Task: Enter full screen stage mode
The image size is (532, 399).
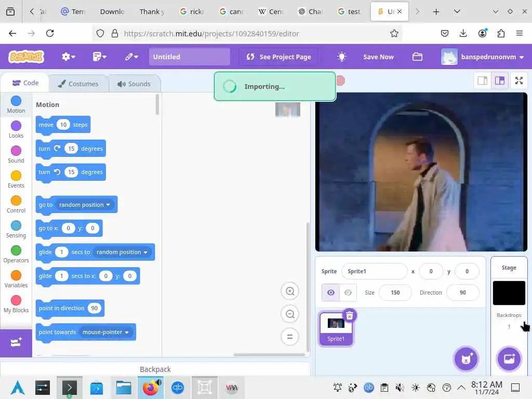Action: click(x=519, y=81)
